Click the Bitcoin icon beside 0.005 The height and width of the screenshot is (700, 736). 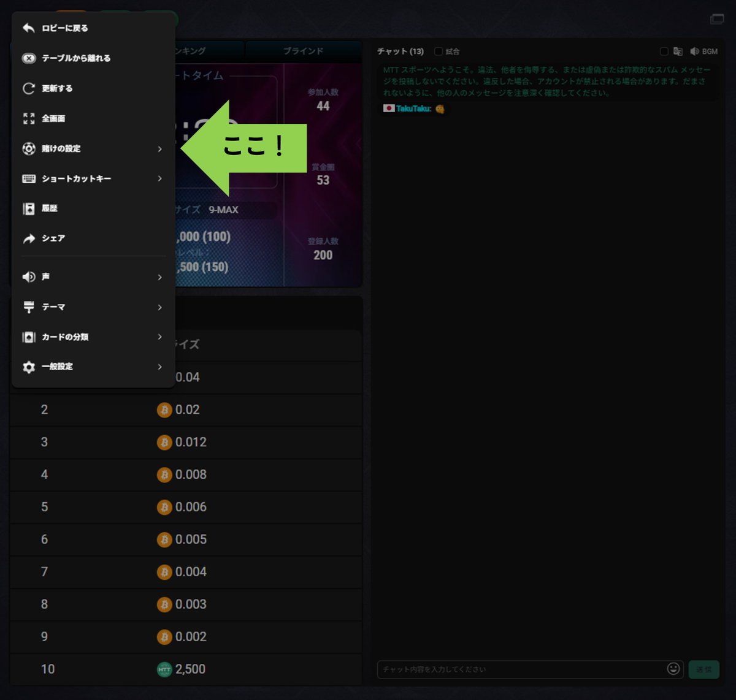[x=164, y=540]
